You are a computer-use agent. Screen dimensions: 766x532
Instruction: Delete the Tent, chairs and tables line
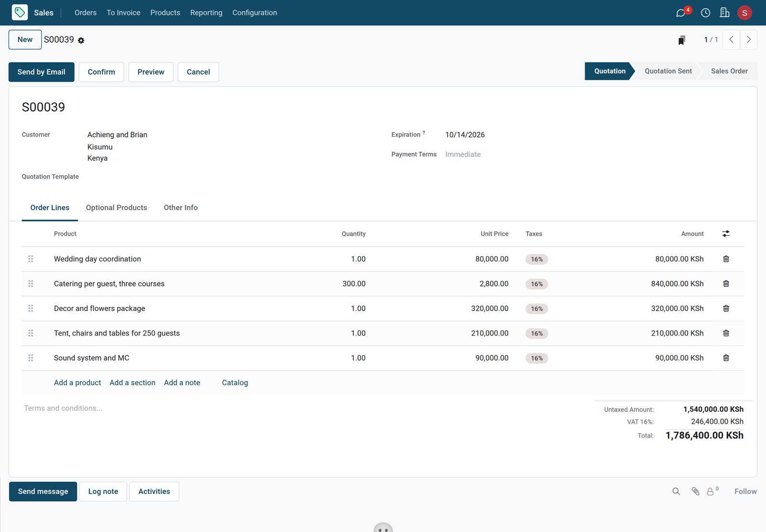pos(726,333)
